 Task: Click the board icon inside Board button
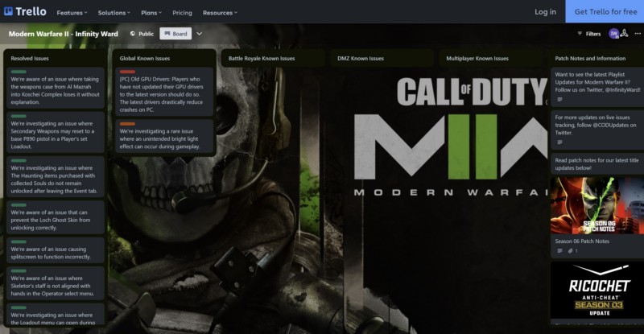[x=167, y=34]
